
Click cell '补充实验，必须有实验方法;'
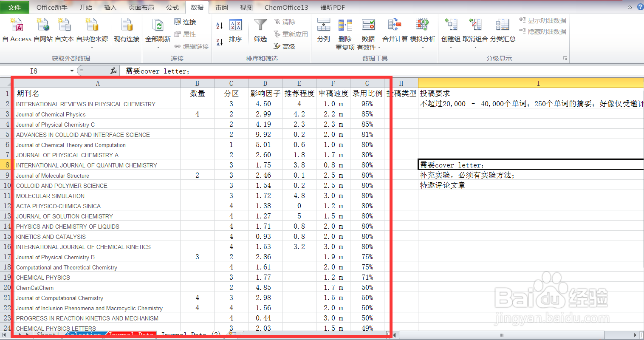[x=531, y=175]
